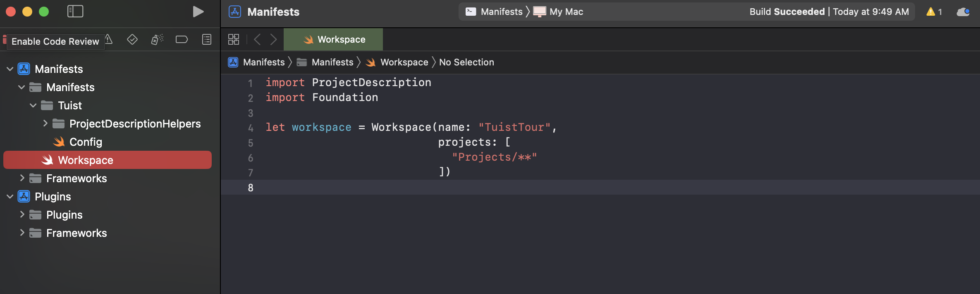
Task: Click line number 4 in the gutter
Action: 251,128
